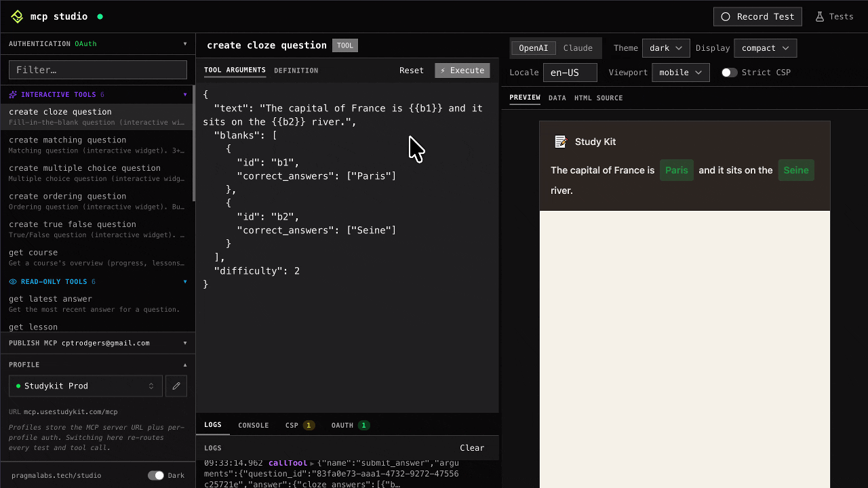
Task: Click the Record Test button
Action: 757,16
